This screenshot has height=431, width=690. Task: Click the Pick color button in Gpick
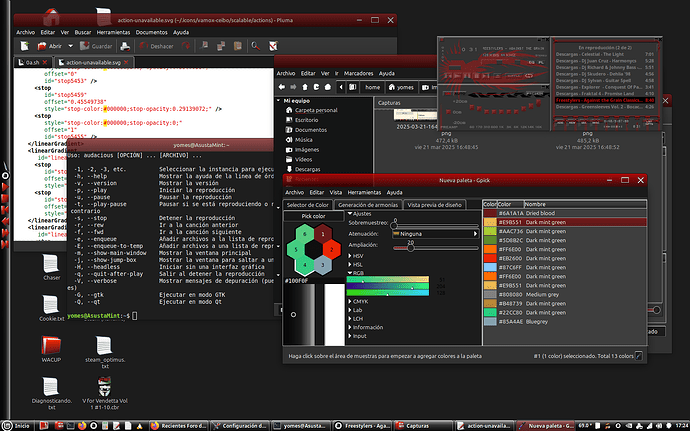pyautogui.click(x=313, y=216)
